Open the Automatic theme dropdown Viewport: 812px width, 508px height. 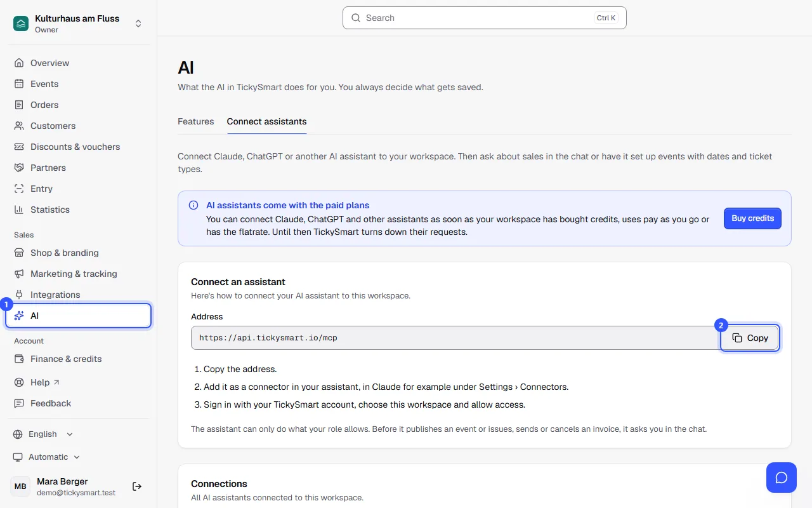coord(47,457)
